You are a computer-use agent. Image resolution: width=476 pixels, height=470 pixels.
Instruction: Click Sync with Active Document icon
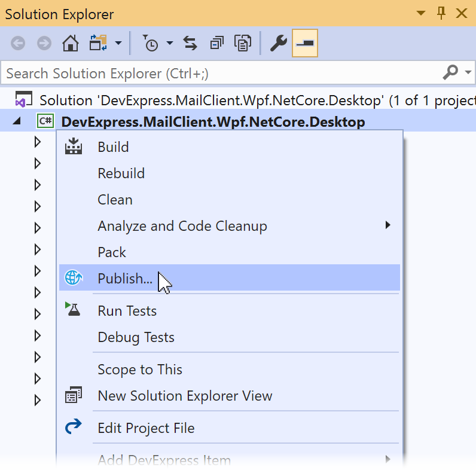click(x=190, y=43)
